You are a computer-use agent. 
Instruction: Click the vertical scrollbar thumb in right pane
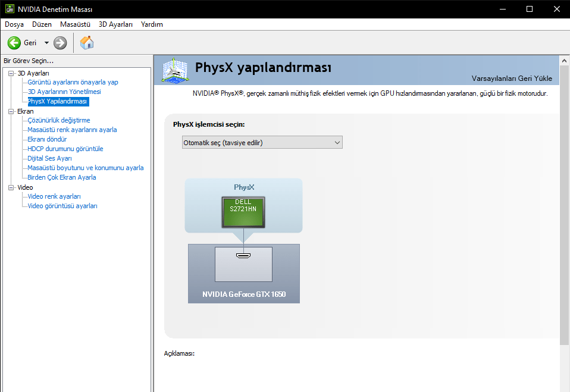click(x=564, y=205)
